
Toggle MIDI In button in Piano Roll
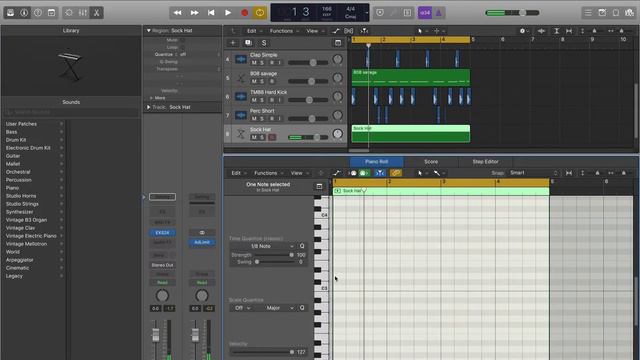pyautogui.click(x=364, y=173)
